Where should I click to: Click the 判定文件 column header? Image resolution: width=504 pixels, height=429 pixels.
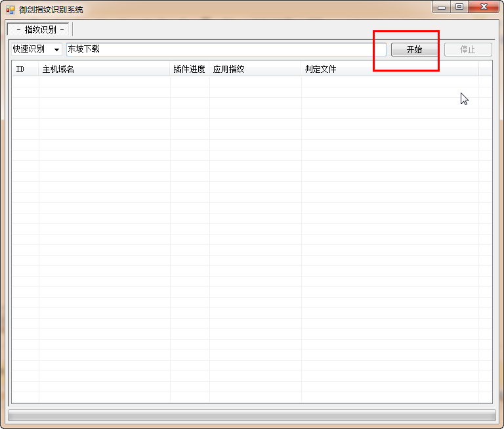[390, 69]
